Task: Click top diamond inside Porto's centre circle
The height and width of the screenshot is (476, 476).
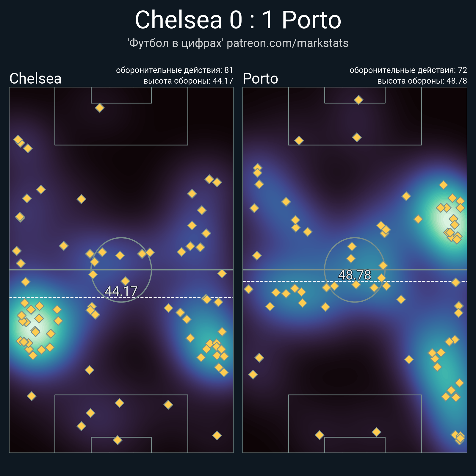Action: [352, 246]
